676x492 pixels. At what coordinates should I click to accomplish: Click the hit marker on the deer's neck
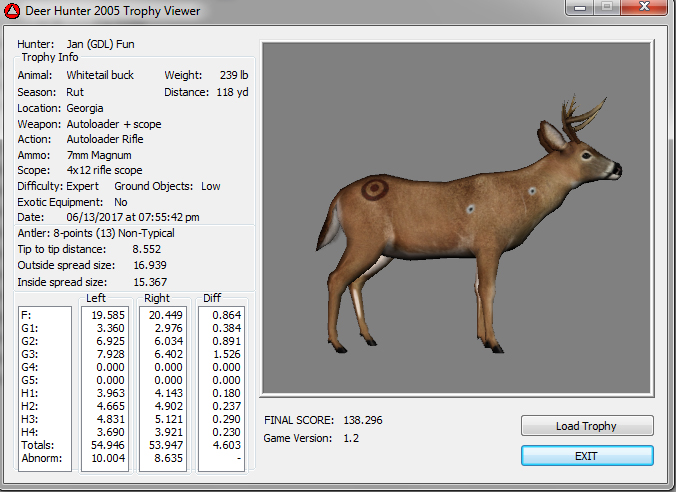533,191
